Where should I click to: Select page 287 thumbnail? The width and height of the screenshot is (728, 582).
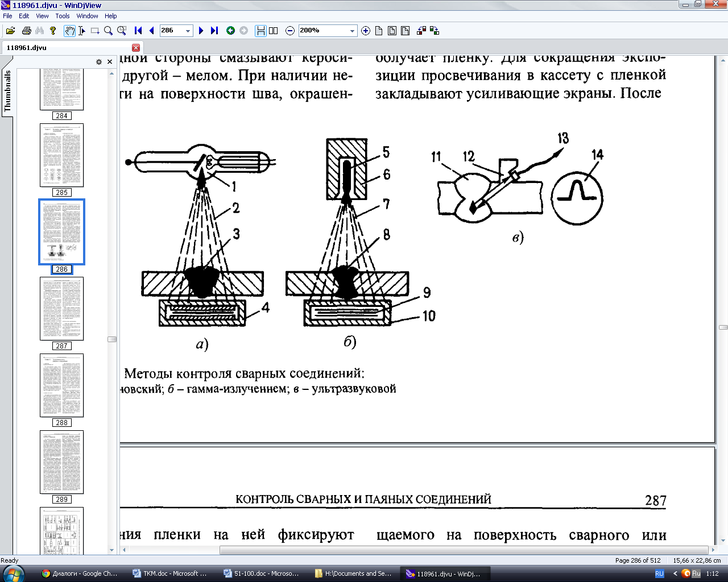click(61, 309)
